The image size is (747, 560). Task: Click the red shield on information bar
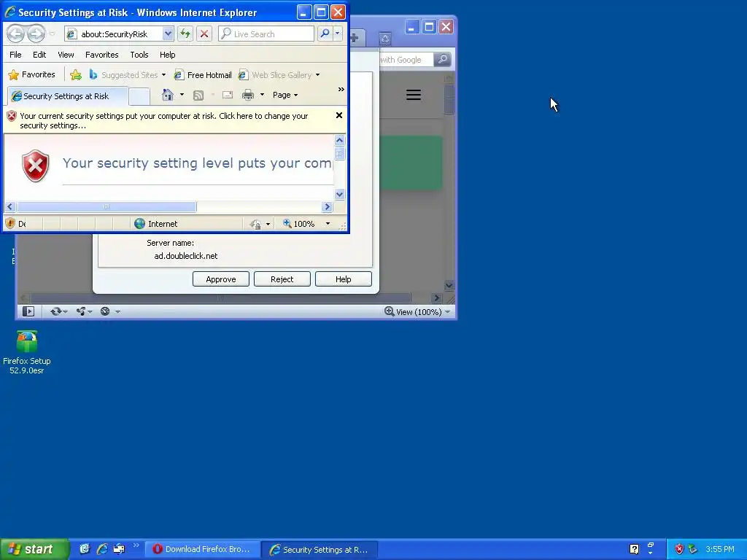click(12, 116)
